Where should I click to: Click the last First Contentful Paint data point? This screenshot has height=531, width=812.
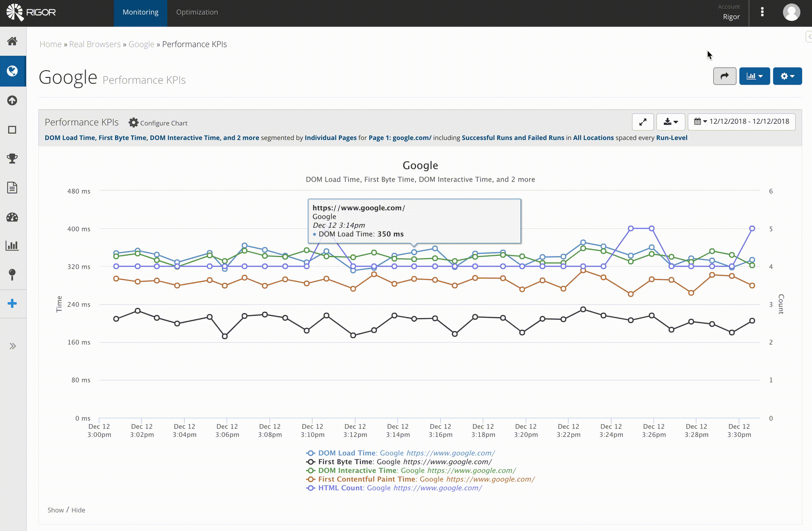point(752,285)
